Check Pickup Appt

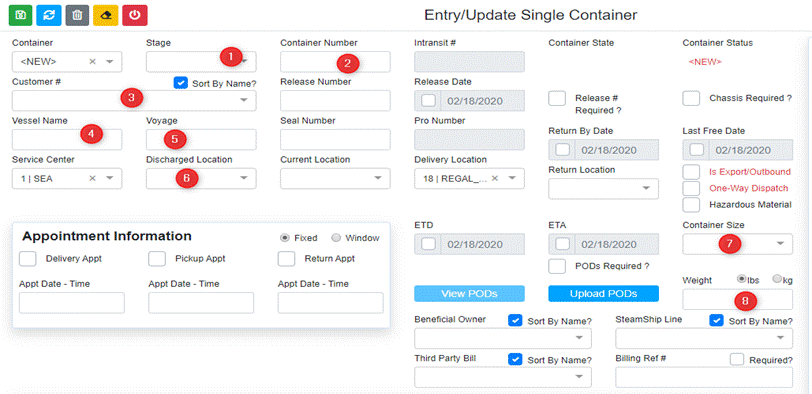coord(157,258)
